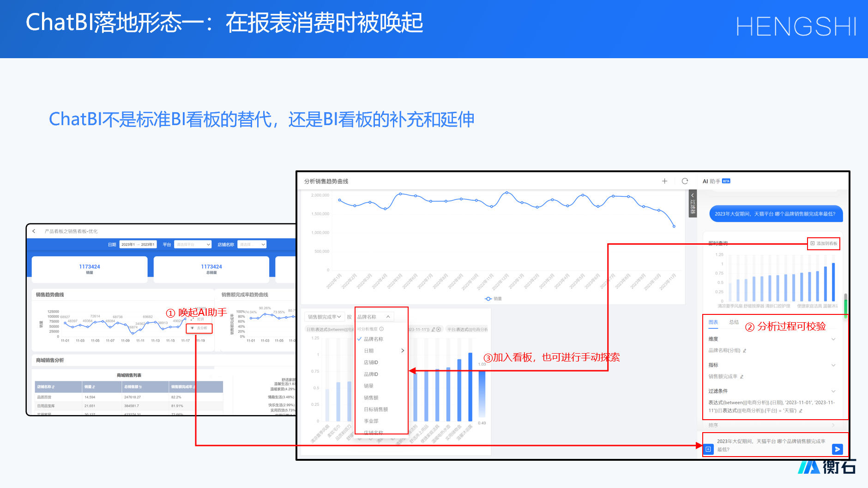868x488 pixels.
Task: Click the 日期 date range input field
Action: (x=138, y=244)
